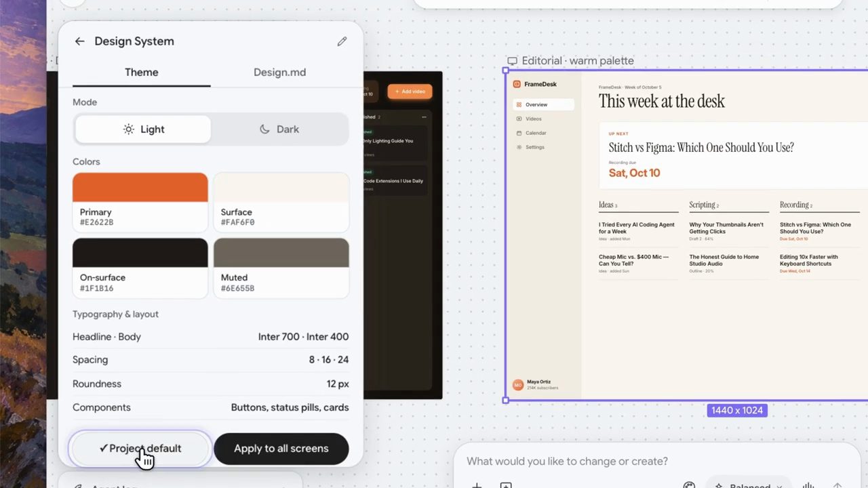The width and height of the screenshot is (868, 488).
Task: Go back using the Design System arrow
Action: click(79, 41)
